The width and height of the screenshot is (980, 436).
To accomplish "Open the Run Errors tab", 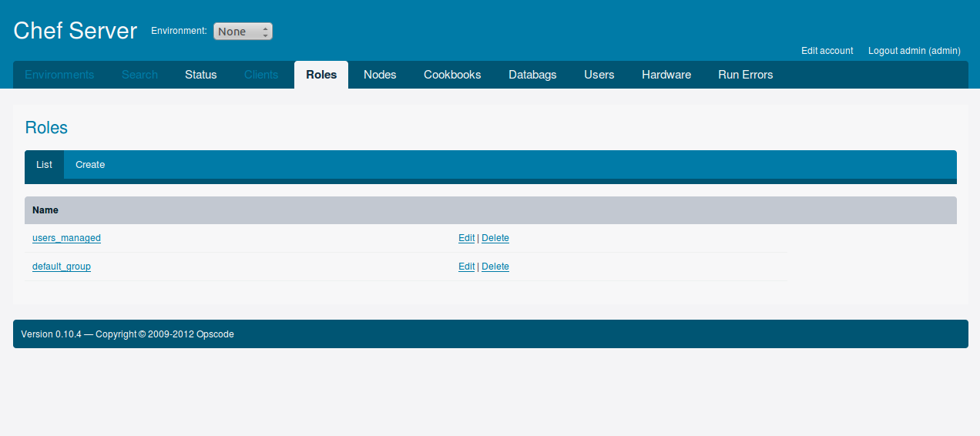I will pyautogui.click(x=746, y=75).
